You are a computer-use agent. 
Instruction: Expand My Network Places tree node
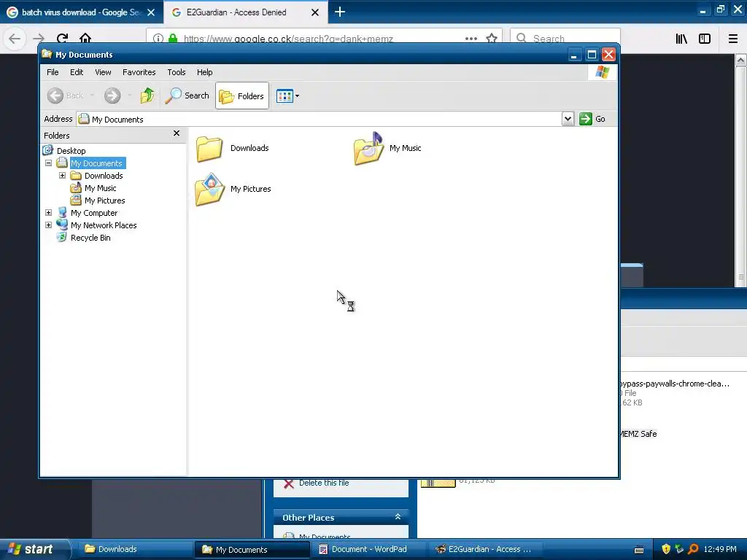click(49, 225)
